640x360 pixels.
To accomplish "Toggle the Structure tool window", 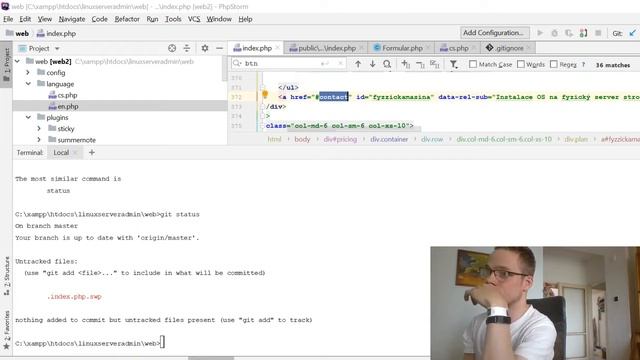I will click(x=6, y=276).
